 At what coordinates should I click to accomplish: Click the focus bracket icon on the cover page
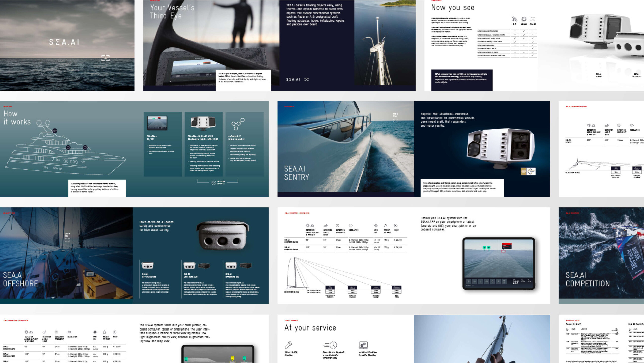click(105, 58)
